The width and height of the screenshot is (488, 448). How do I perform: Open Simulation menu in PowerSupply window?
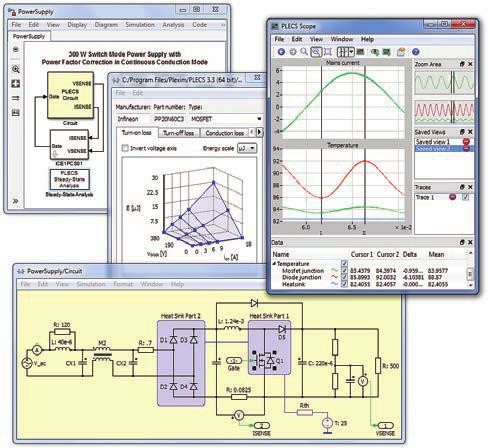coord(140,25)
